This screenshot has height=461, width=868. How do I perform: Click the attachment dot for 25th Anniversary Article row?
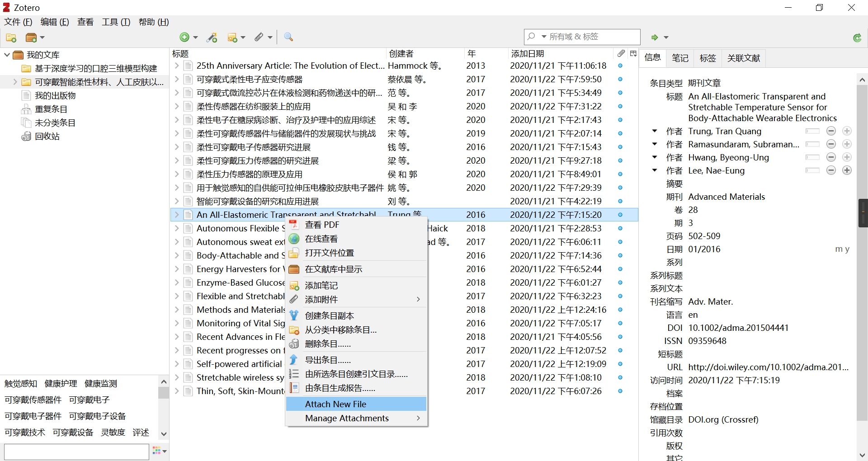[620, 66]
